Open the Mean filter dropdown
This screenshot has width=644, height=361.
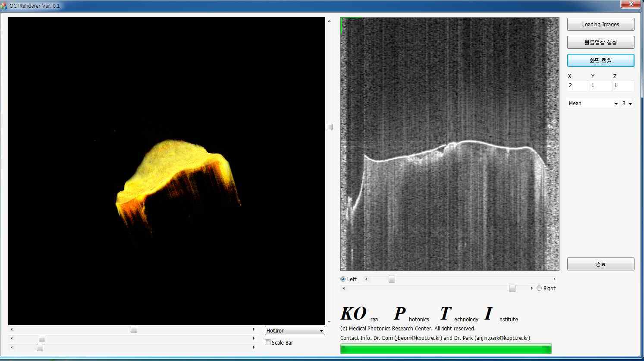[x=593, y=104]
